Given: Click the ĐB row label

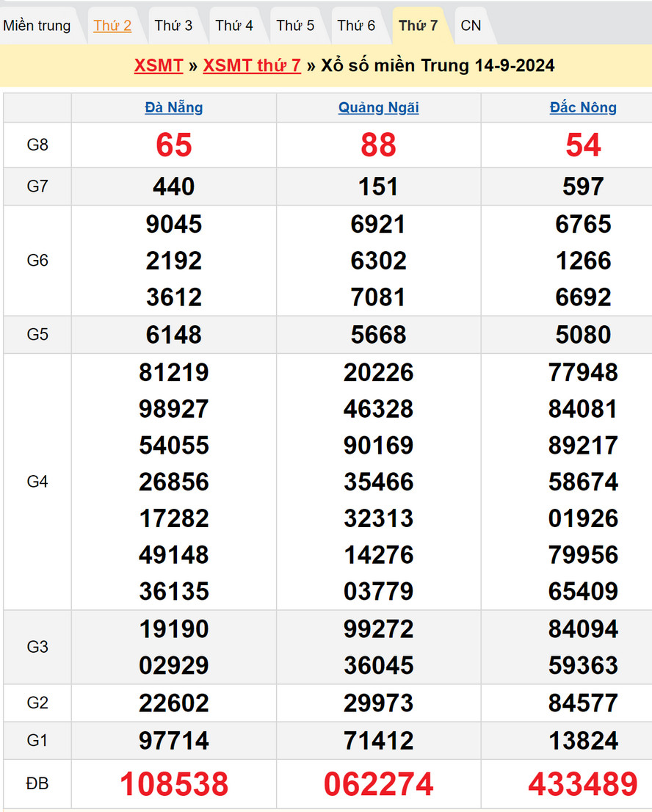Looking at the screenshot, I should click(37, 784).
